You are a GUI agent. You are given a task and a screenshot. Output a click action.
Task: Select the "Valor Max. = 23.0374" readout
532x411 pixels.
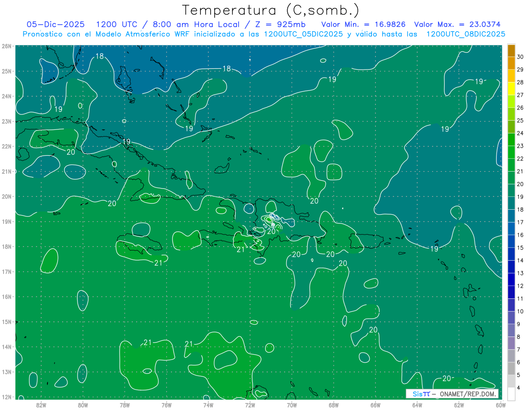pyautogui.click(x=457, y=24)
